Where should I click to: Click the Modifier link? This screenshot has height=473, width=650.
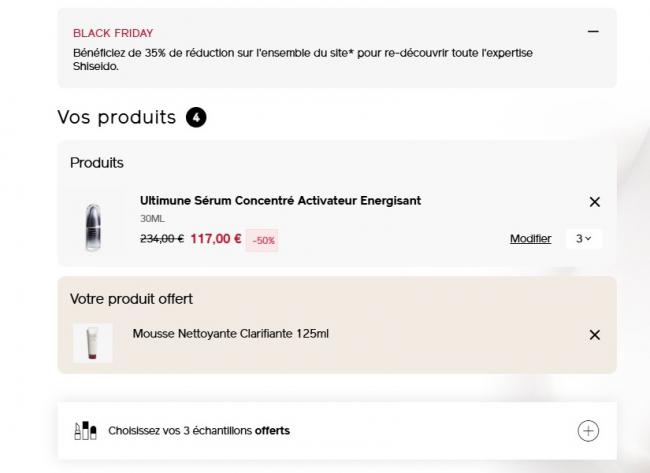(530, 238)
